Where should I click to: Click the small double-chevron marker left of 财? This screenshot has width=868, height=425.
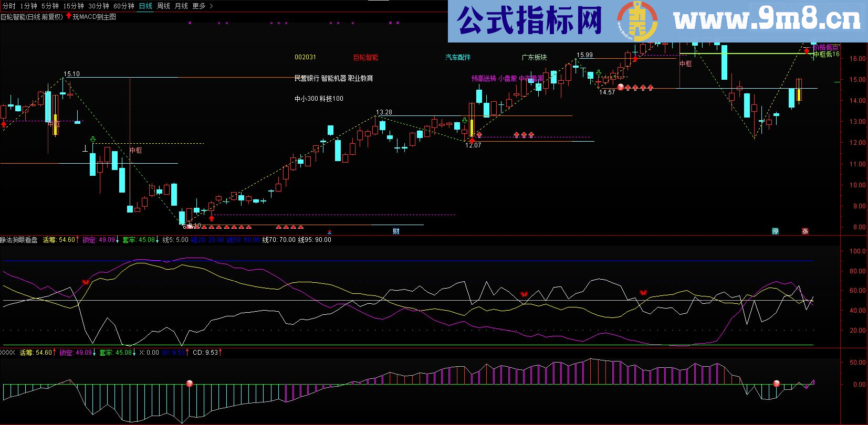click(x=329, y=231)
